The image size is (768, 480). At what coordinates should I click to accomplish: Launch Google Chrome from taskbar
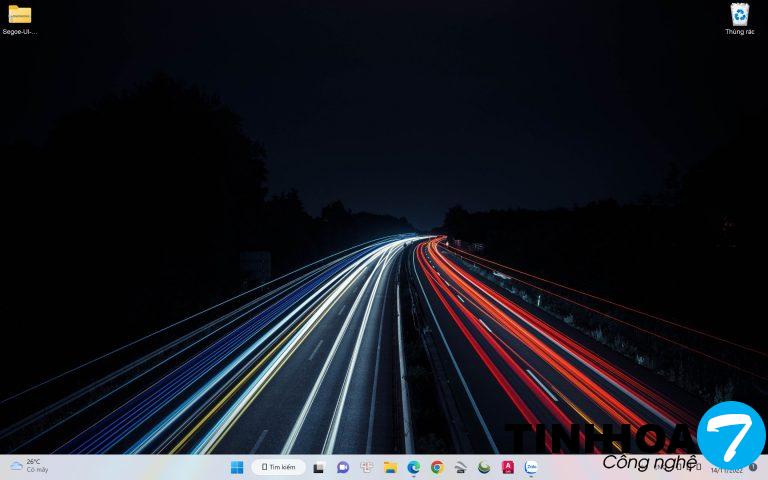(x=437, y=467)
